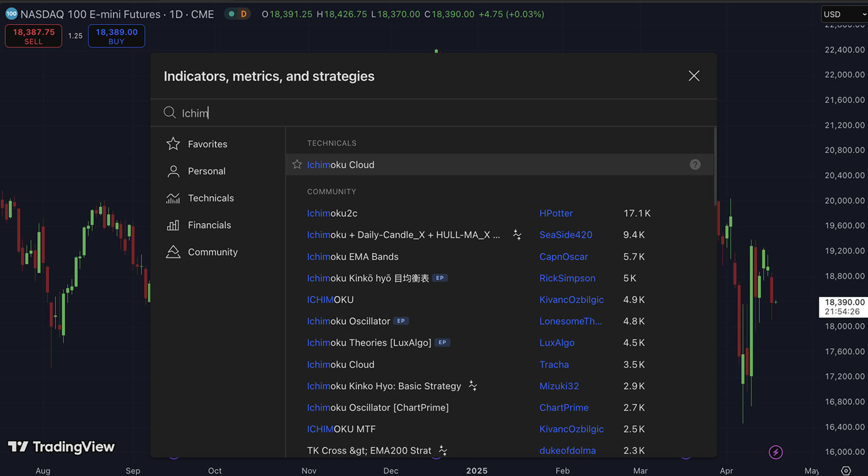Add the Ichimoku Cloud indicator under Technicals
Image resolution: width=868 pixels, height=476 pixels.
[499, 165]
